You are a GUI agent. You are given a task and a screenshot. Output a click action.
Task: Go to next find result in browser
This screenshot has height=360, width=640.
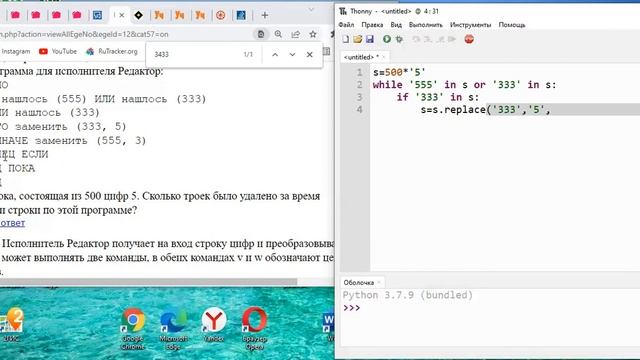pos(292,54)
